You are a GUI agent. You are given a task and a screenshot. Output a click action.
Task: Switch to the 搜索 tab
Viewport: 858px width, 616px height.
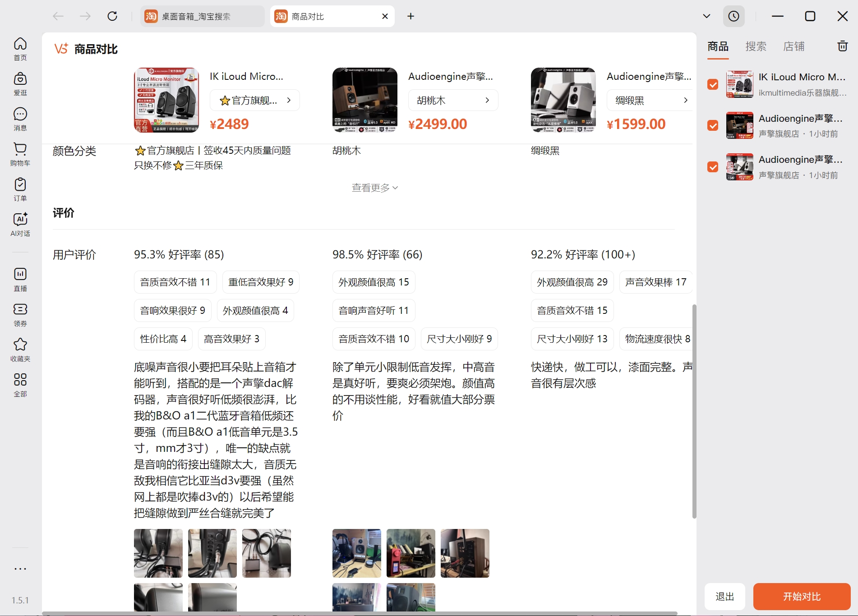756,46
